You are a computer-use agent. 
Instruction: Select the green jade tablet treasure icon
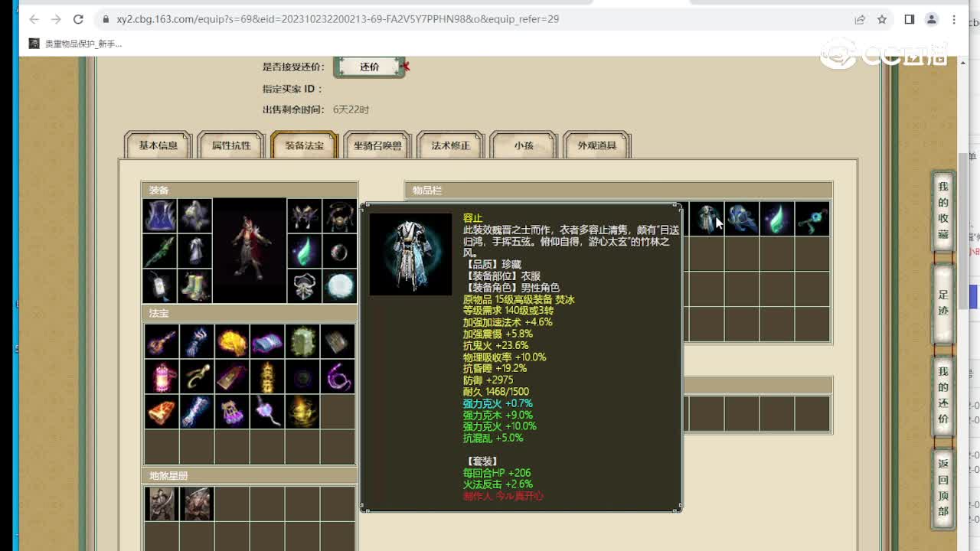pyautogui.click(x=302, y=341)
